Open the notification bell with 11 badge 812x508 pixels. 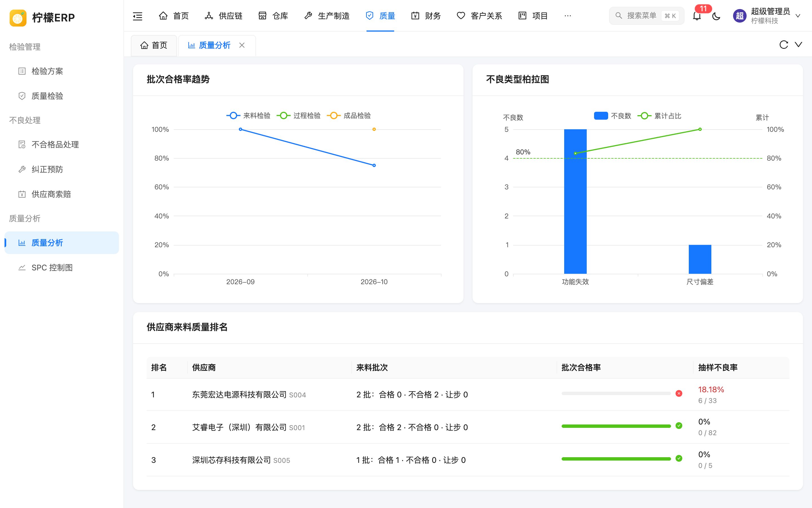click(x=697, y=16)
